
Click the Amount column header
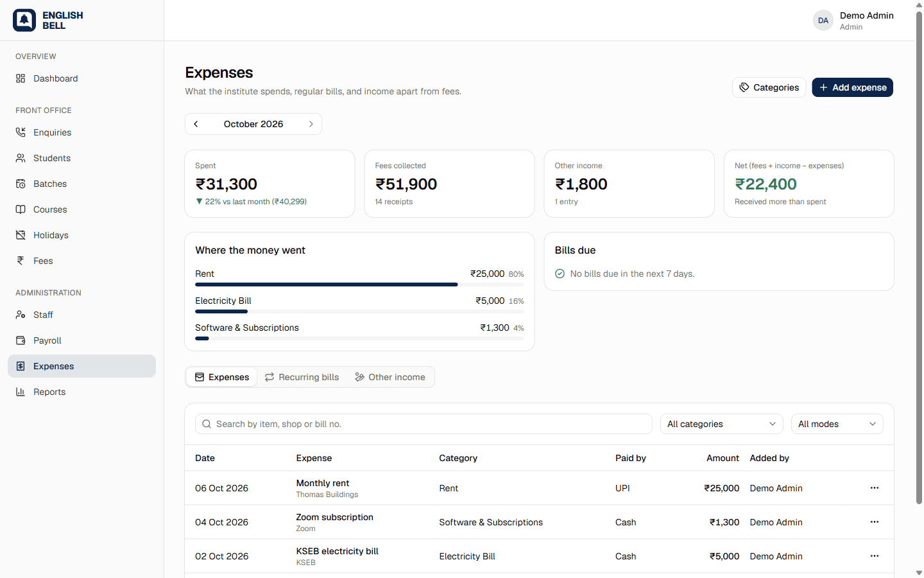click(723, 458)
